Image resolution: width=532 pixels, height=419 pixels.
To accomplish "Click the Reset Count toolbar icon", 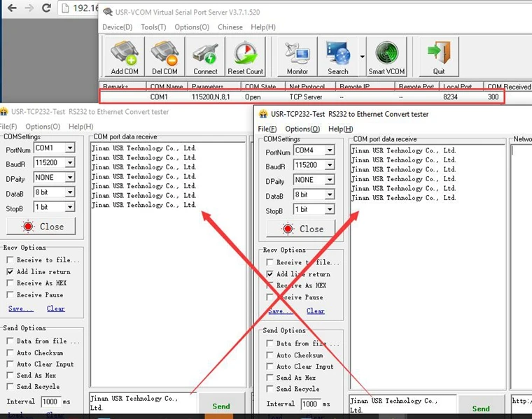I will pyautogui.click(x=245, y=57).
